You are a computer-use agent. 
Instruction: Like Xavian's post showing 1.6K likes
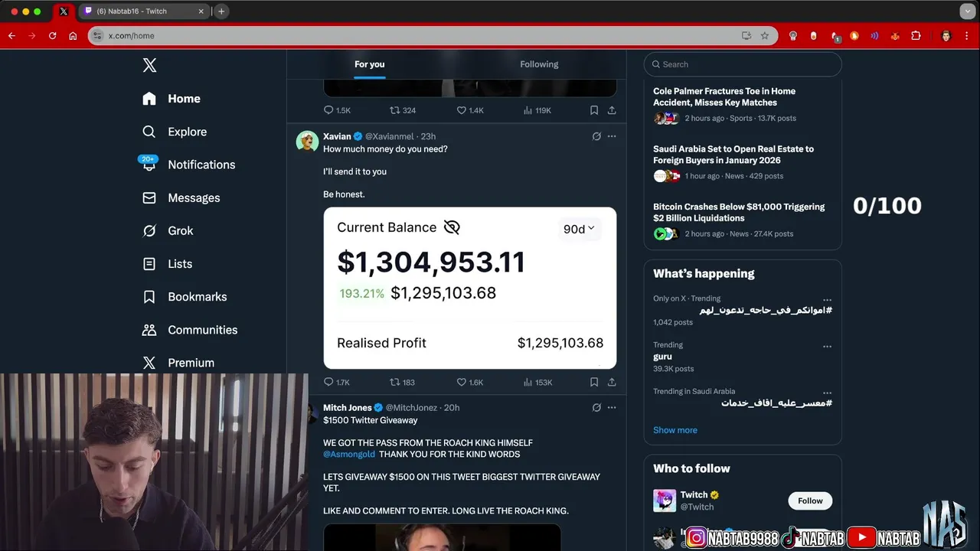click(x=470, y=382)
